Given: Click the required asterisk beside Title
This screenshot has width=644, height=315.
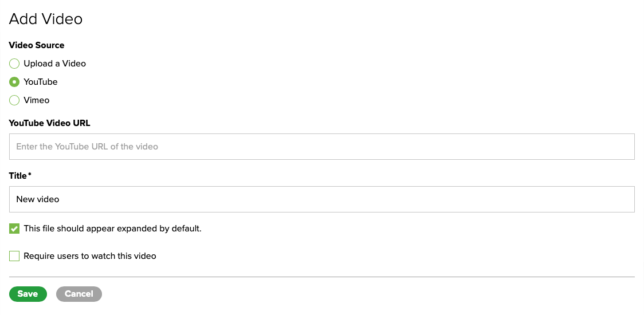Looking at the screenshot, I should pos(30,175).
